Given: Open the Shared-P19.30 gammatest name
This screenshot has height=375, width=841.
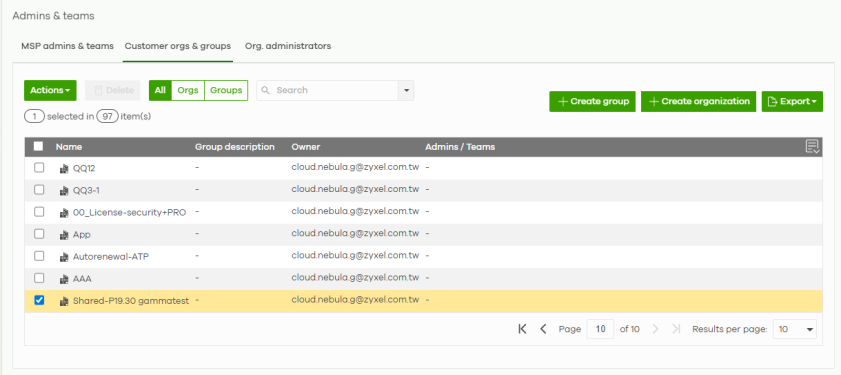Looking at the screenshot, I should coord(131,301).
